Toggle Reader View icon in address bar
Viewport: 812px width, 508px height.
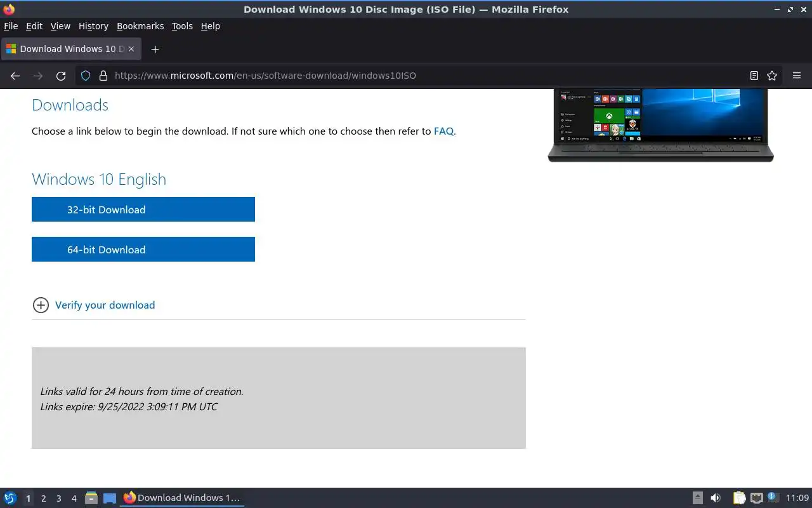coord(754,76)
